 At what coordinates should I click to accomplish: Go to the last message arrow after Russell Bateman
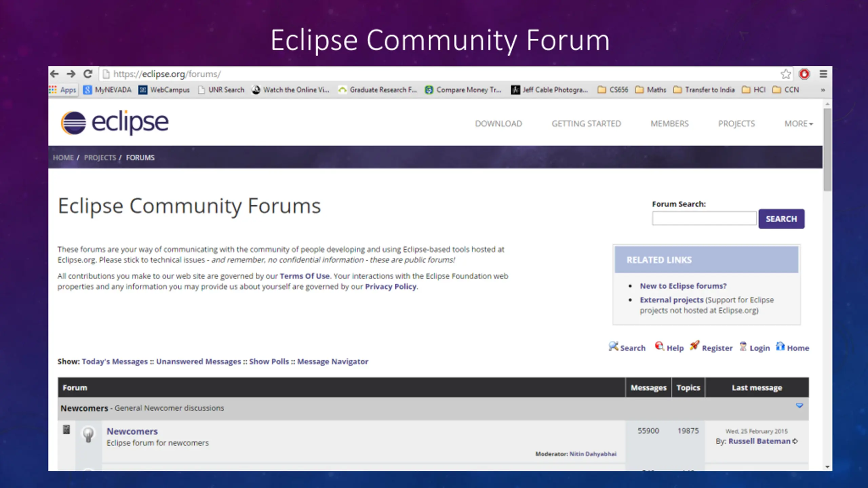click(795, 441)
